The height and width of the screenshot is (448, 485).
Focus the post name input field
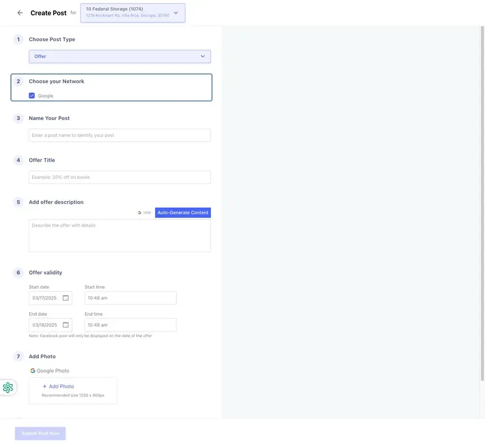(119, 135)
